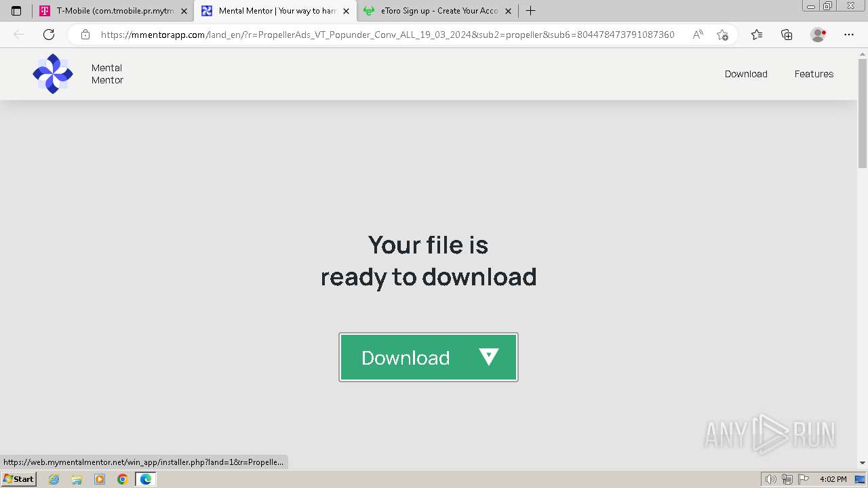Viewport: 868px width, 488px height.
Task: Add this page to favorites
Action: 722,35
